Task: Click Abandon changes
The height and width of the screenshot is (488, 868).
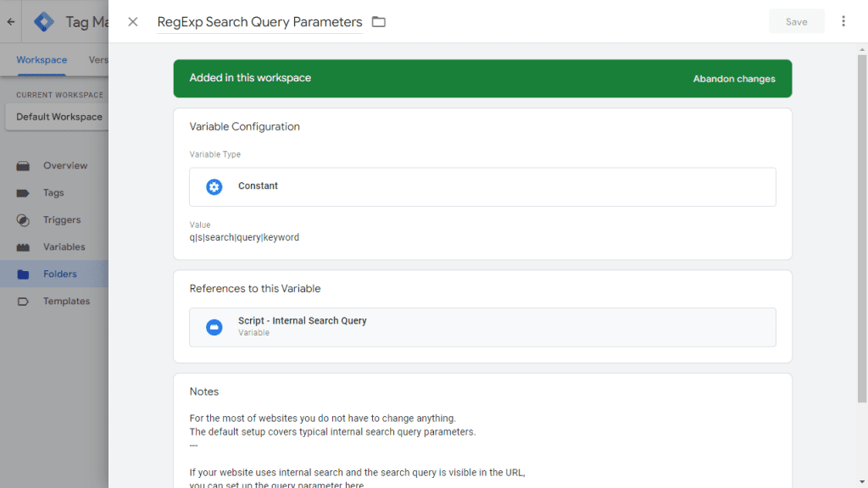Action: pos(734,79)
